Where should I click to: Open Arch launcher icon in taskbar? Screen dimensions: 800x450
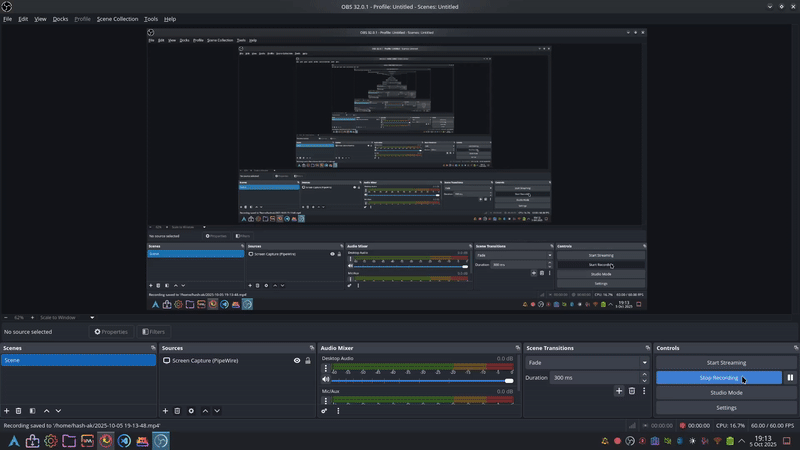click(14, 441)
